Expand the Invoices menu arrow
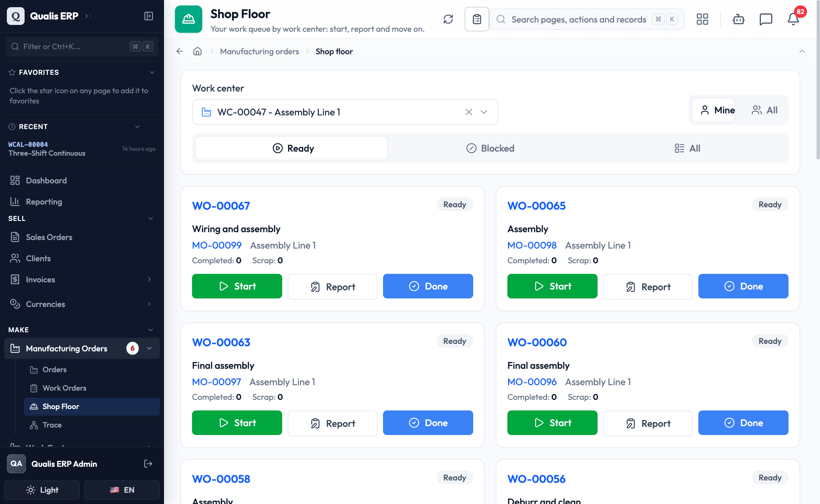Viewport: 820px width, 504px height. coord(149,279)
